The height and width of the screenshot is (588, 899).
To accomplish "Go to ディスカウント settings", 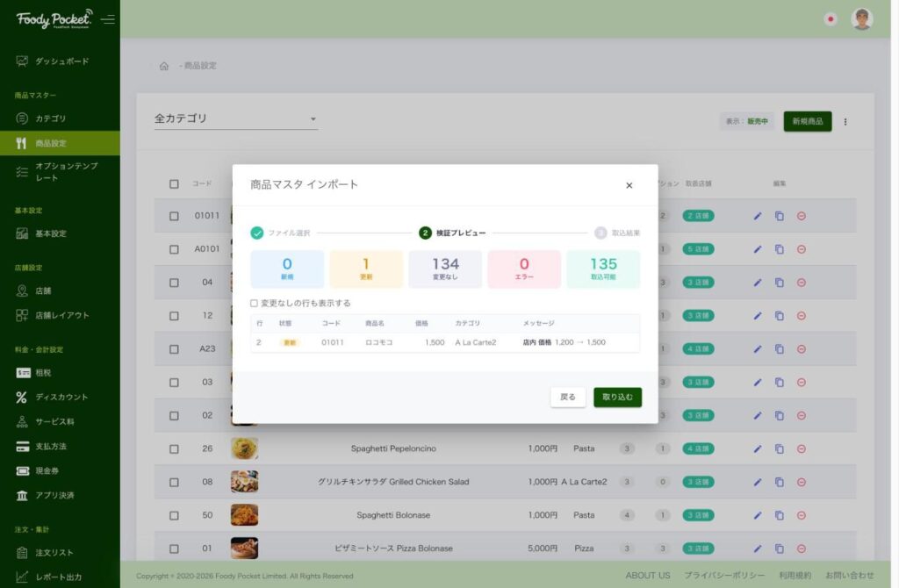I will pyautogui.click(x=61, y=397).
